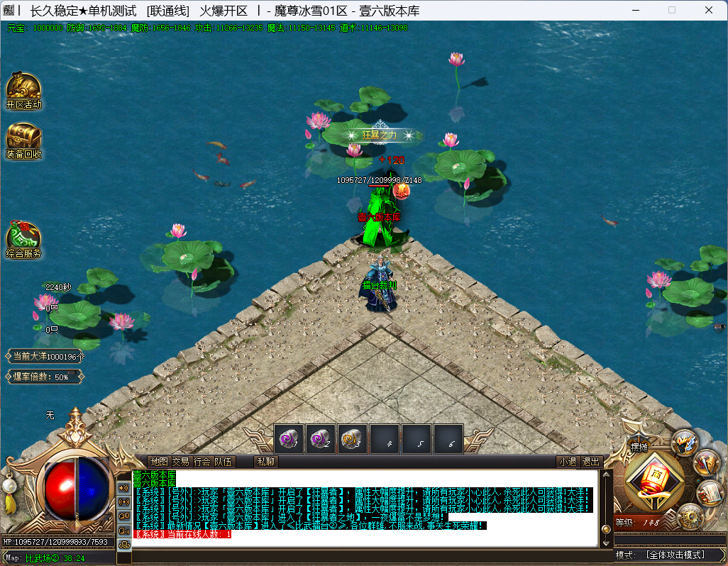Use the skill in hotbar slot 1

pos(289,438)
